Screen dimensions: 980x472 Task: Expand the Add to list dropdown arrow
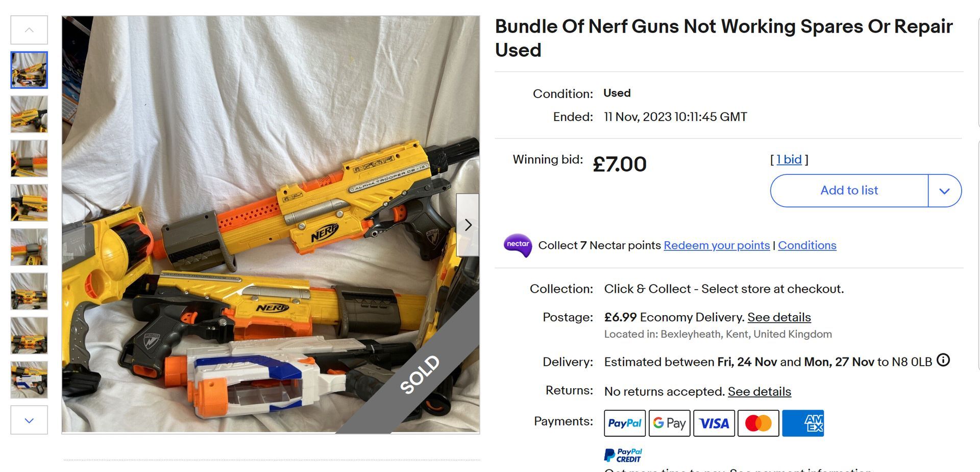[x=944, y=191]
